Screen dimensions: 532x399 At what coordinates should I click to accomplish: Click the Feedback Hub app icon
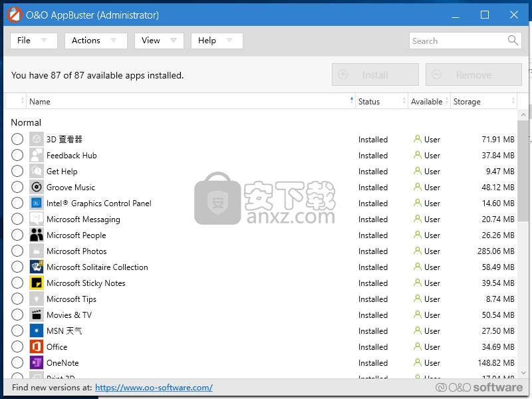click(37, 155)
